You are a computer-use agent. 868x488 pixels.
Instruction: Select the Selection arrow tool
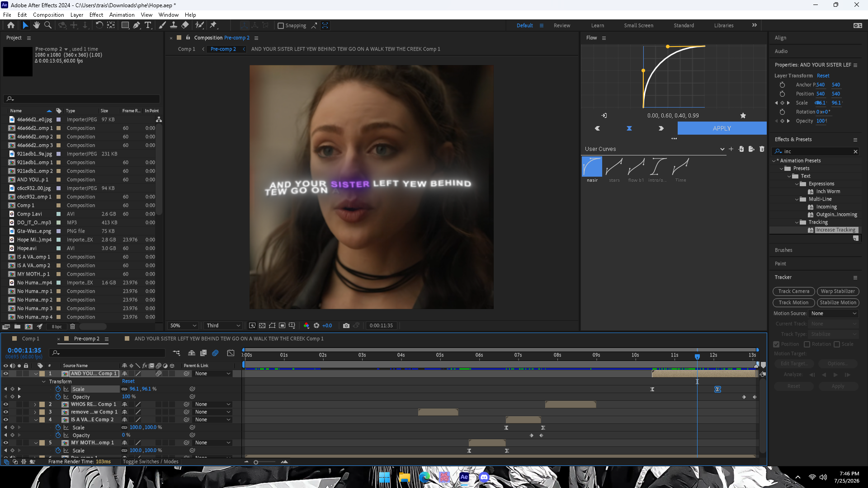pyautogui.click(x=25, y=25)
